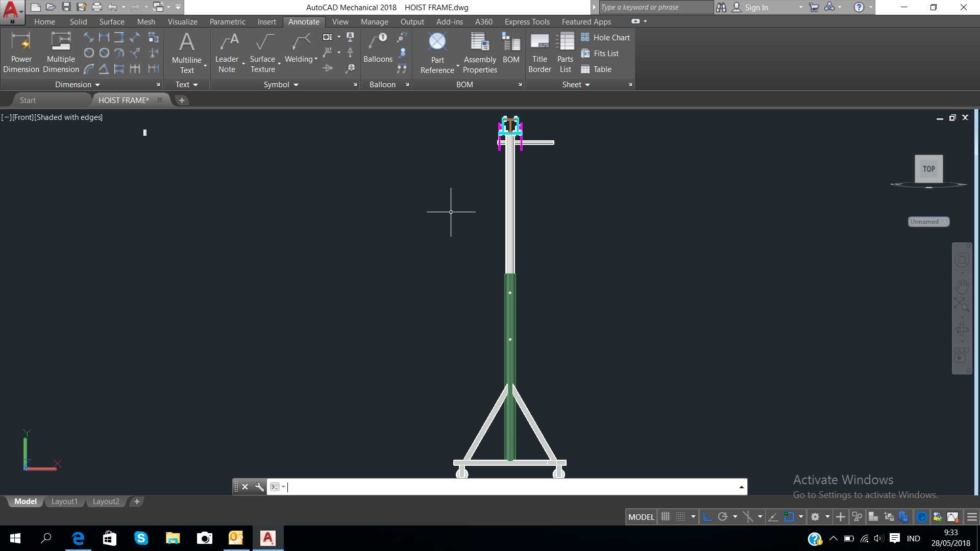Switch to the Layout1 tab
The image size is (980, 551).
tap(64, 502)
